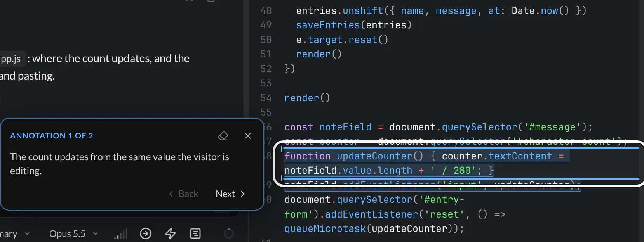Click the lightning bolt icon
The height and width of the screenshot is (242, 644).
[x=171, y=233]
